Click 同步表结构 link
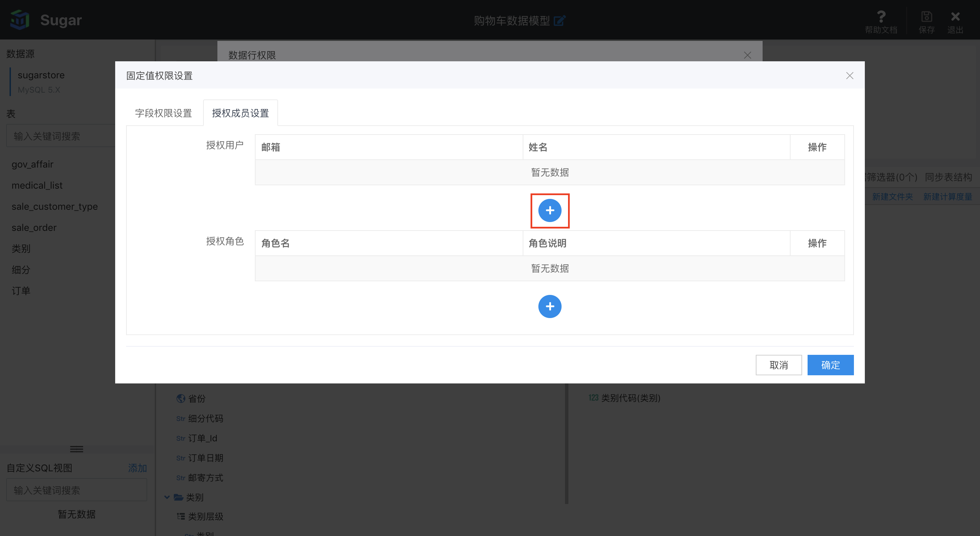 [948, 177]
